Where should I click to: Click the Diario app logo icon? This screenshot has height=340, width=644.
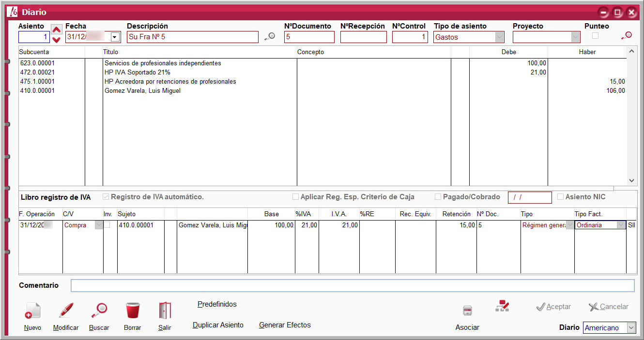tap(13, 12)
